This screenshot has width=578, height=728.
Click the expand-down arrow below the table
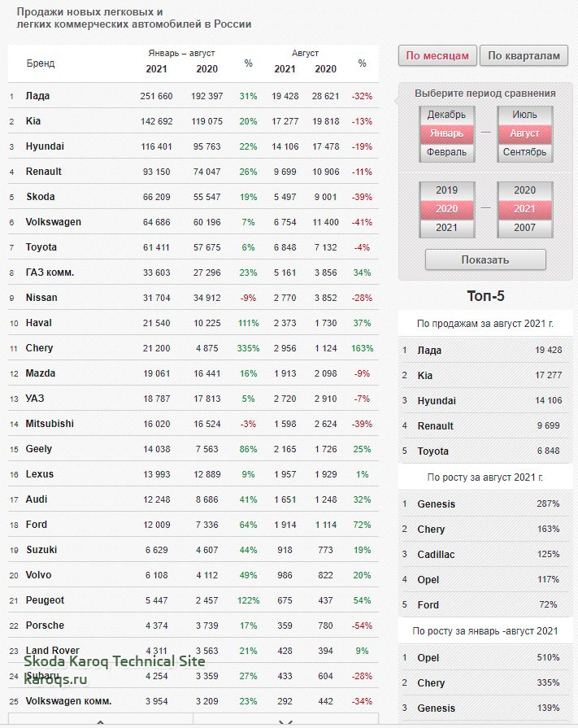point(286,721)
